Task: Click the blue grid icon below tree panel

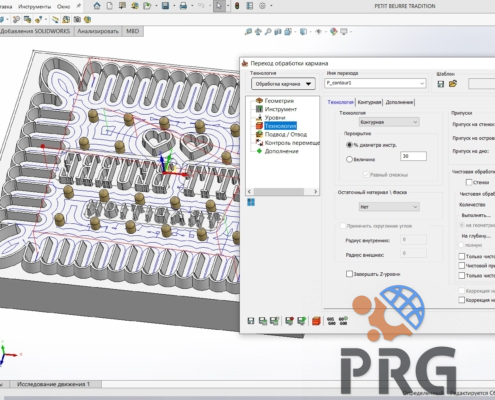Action: (x=251, y=202)
